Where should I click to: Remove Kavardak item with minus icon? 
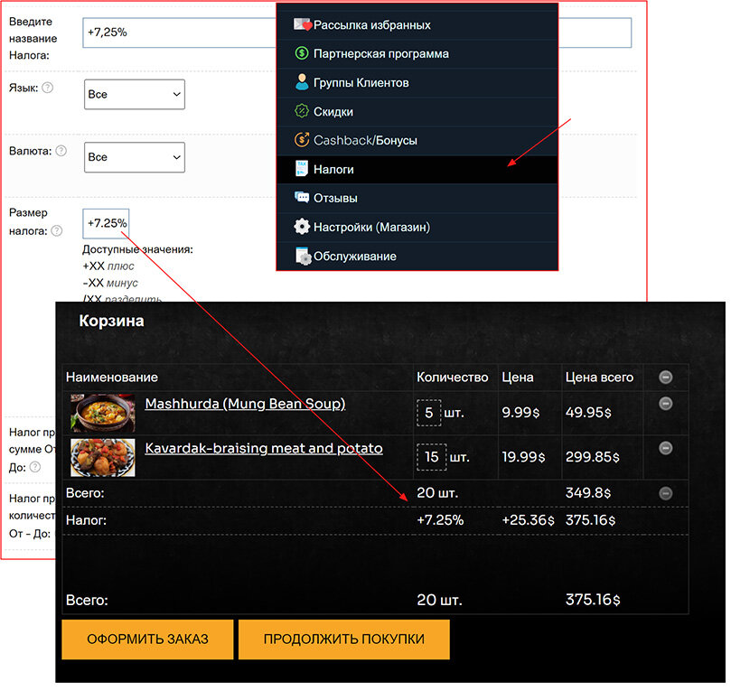pos(666,448)
